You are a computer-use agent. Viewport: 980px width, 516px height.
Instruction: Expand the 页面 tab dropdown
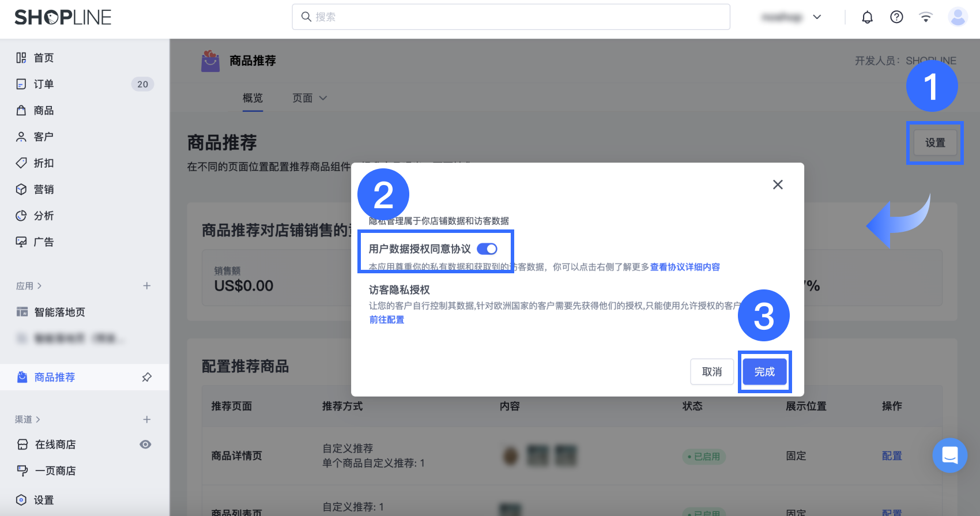coord(323,98)
